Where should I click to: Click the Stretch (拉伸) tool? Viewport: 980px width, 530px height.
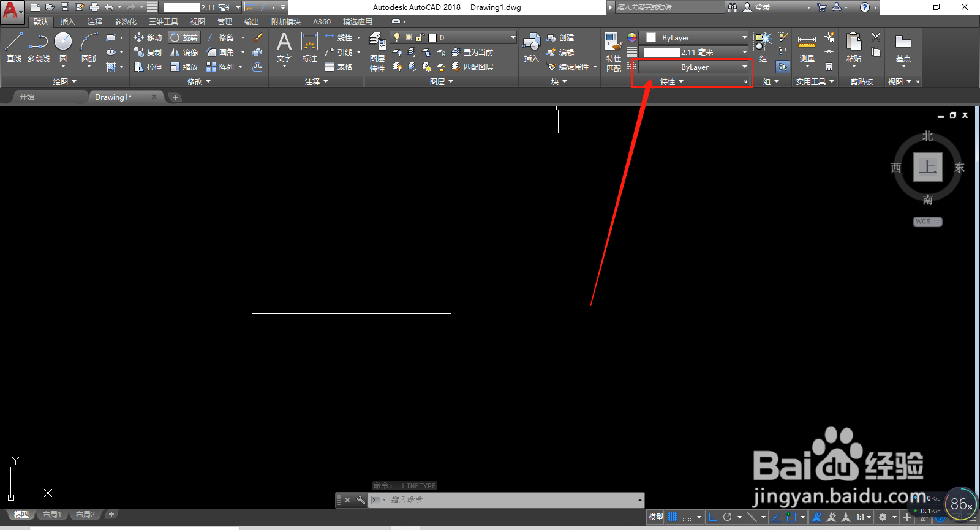click(148, 67)
